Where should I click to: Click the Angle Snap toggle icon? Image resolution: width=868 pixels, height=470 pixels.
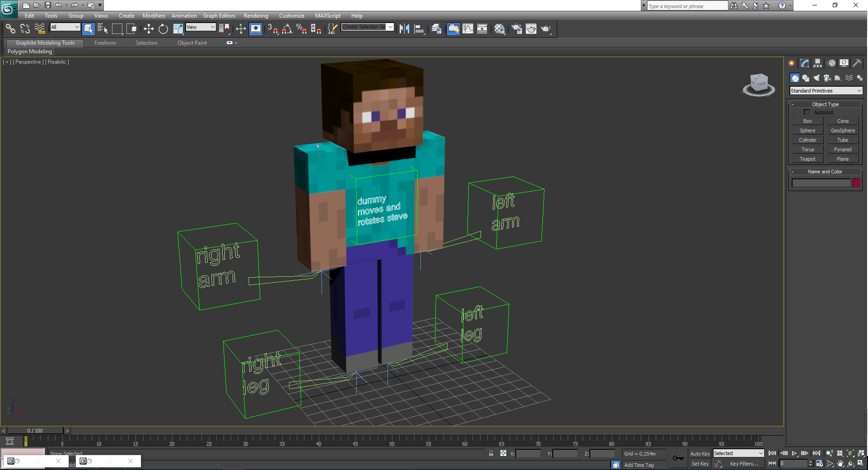click(287, 29)
